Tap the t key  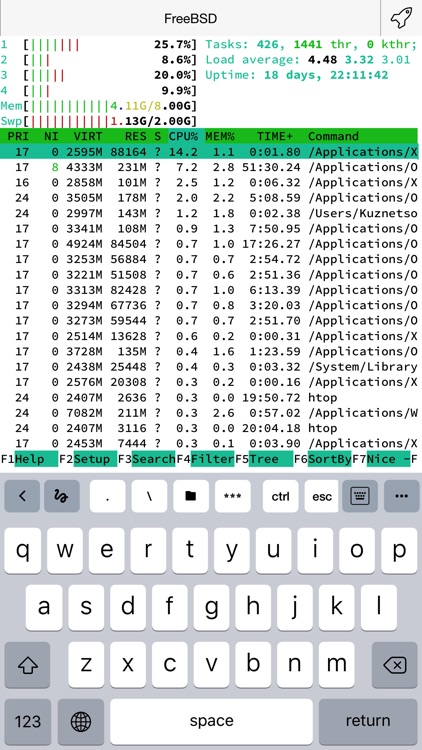(190, 551)
